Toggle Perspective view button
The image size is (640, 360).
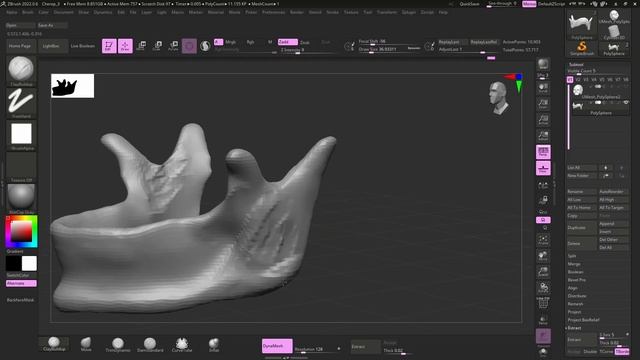point(543,152)
